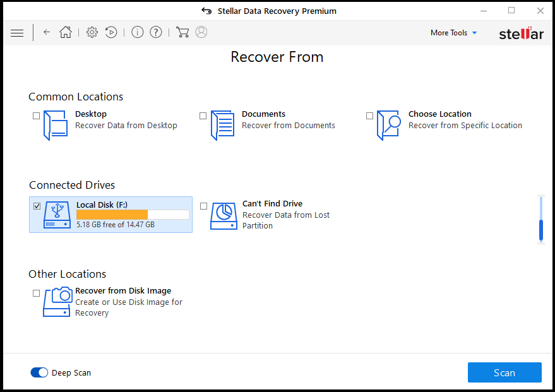
Task: Click the resume recovery icon
Action: point(111,32)
